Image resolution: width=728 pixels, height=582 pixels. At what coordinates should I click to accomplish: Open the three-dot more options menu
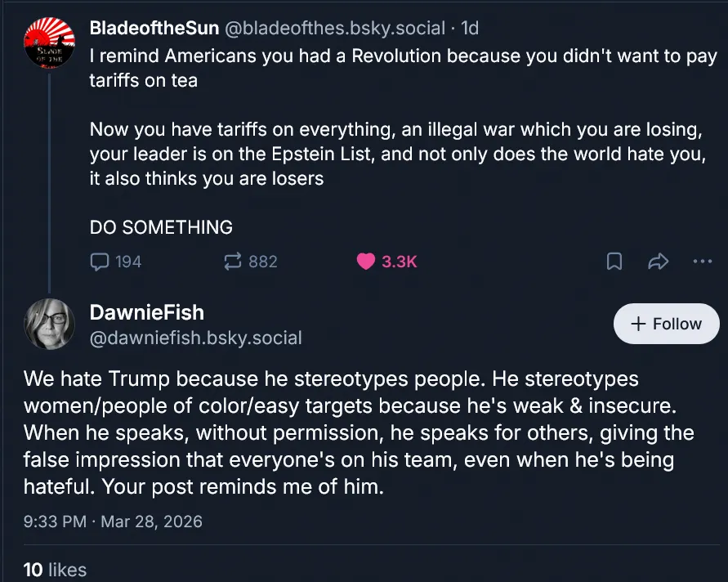pos(702,262)
